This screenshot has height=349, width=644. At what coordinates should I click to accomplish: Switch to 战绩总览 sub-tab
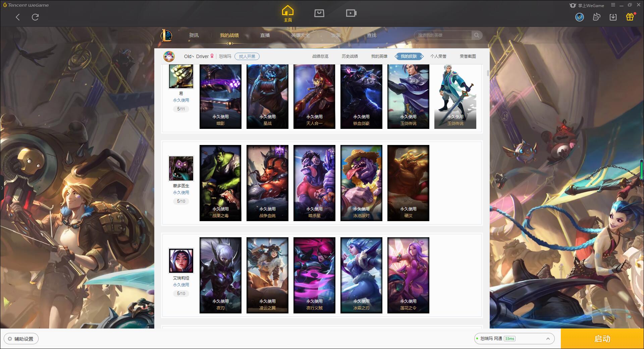pos(320,56)
